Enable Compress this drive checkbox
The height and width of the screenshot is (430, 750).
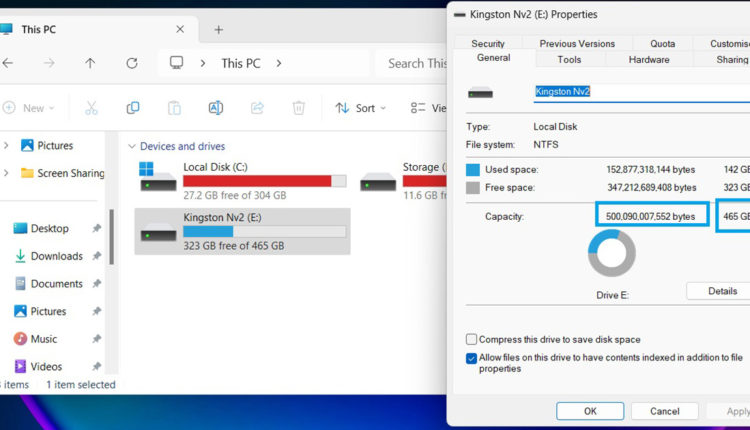click(472, 340)
